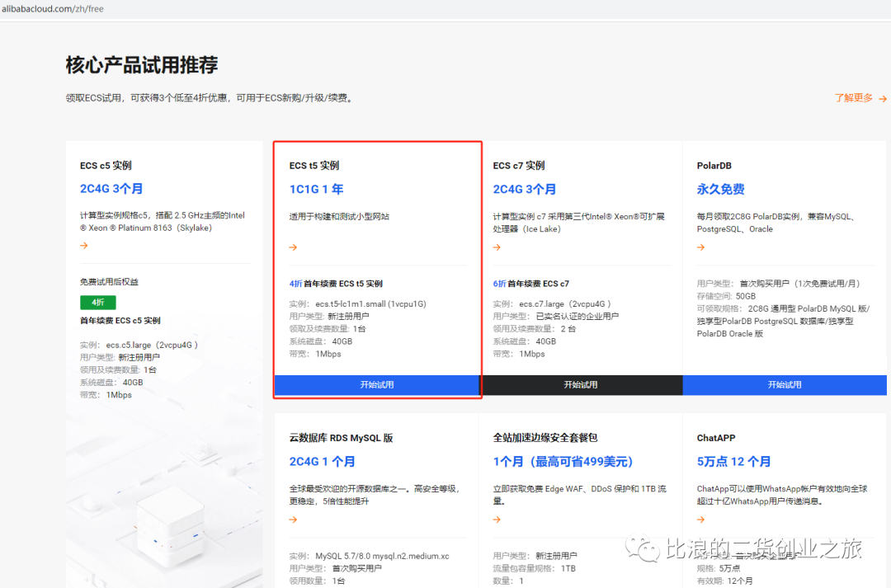Click 4折 首年续费 ECS t5 实例 text
The width and height of the screenshot is (891, 588).
336,284
